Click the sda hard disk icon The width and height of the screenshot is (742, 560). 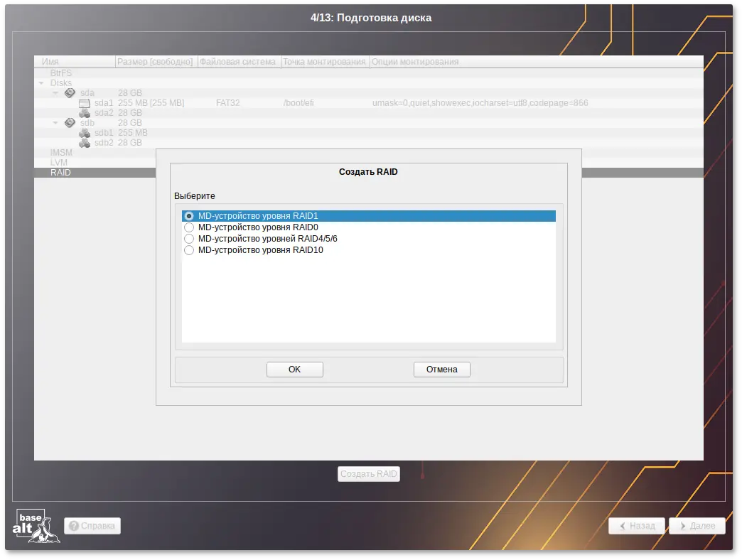tap(70, 93)
